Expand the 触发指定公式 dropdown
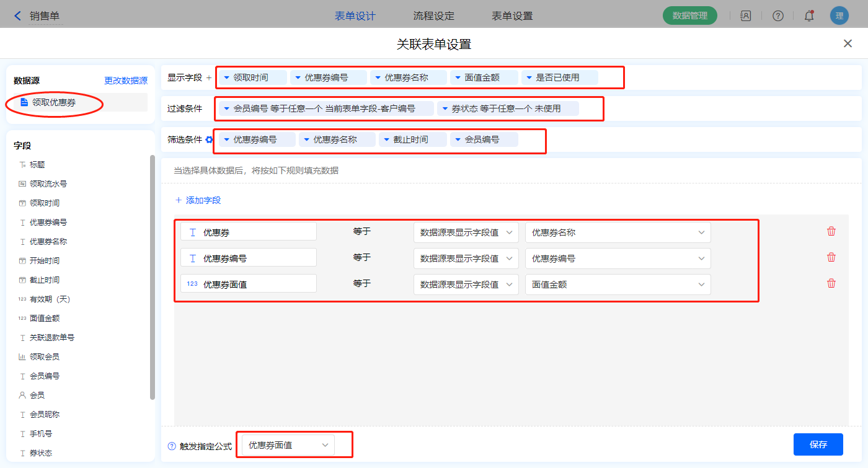Viewport: 868px width, 468px height. [x=288, y=445]
